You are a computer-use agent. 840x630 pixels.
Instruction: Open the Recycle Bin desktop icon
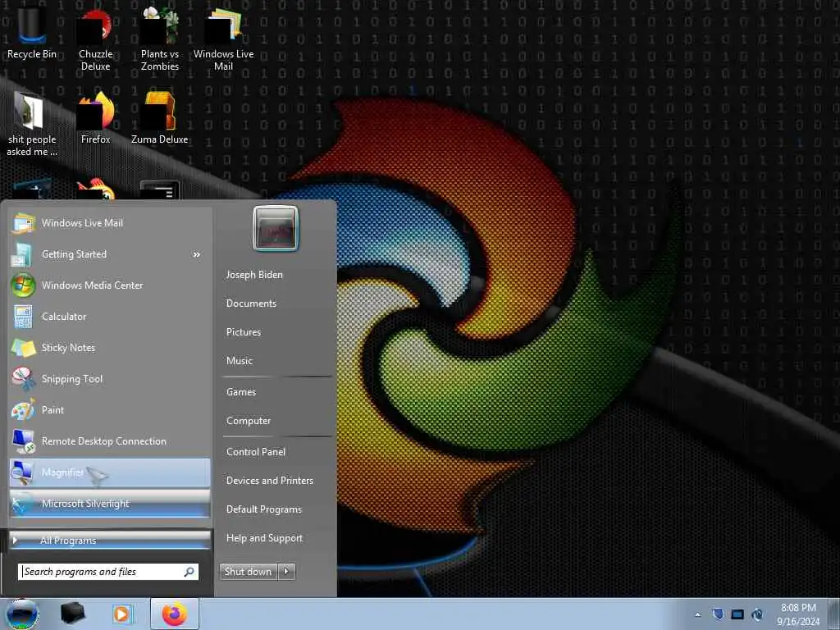point(32,32)
